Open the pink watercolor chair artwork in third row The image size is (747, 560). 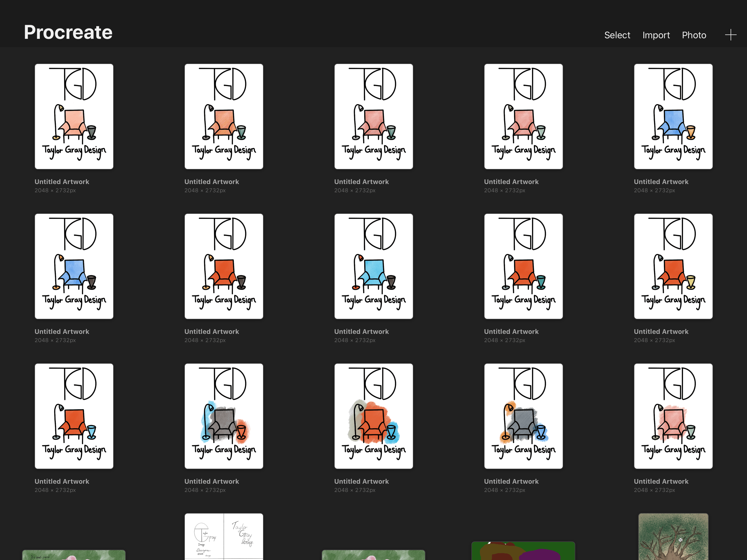click(673, 416)
